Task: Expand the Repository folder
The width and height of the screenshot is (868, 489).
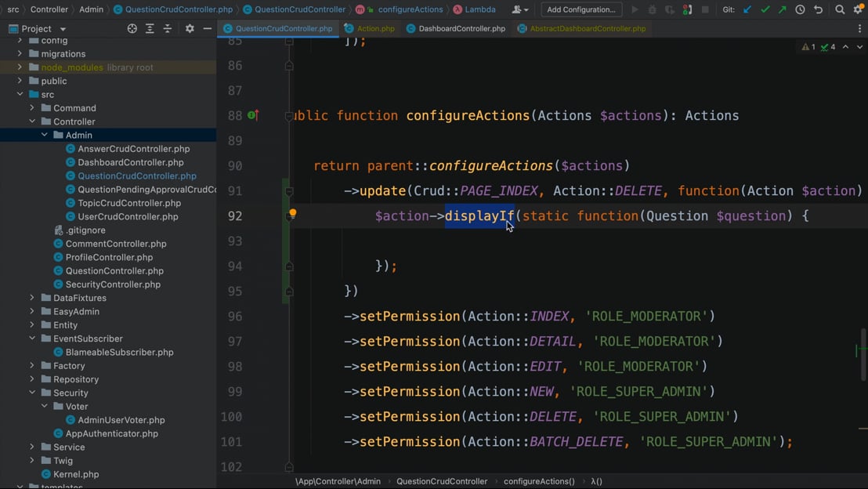Action: (32, 379)
